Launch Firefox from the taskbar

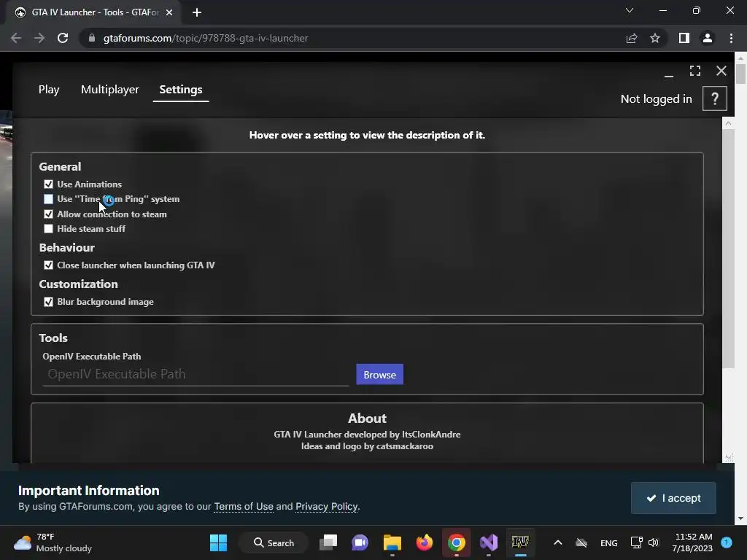click(x=424, y=542)
